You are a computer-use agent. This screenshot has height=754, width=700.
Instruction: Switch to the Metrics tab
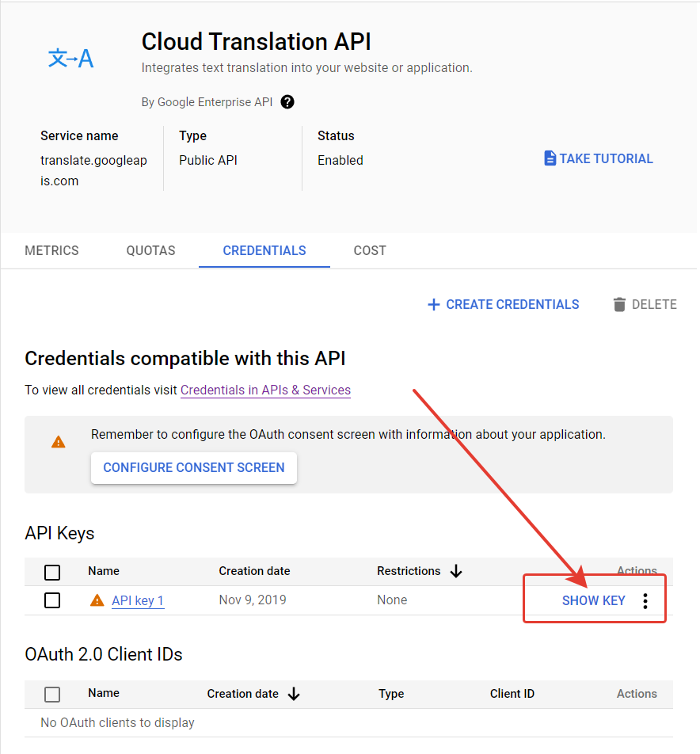(x=51, y=250)
